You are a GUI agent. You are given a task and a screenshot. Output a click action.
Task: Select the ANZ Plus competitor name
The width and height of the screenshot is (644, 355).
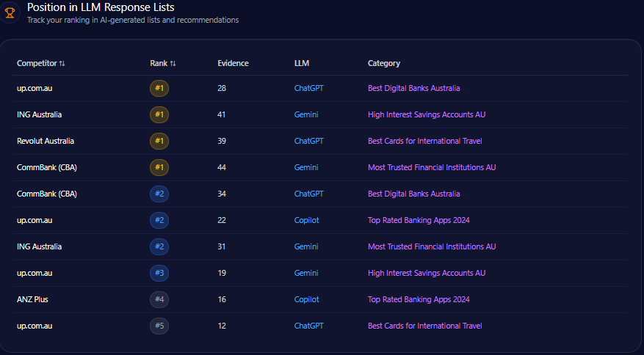click(x=32, y=299)
